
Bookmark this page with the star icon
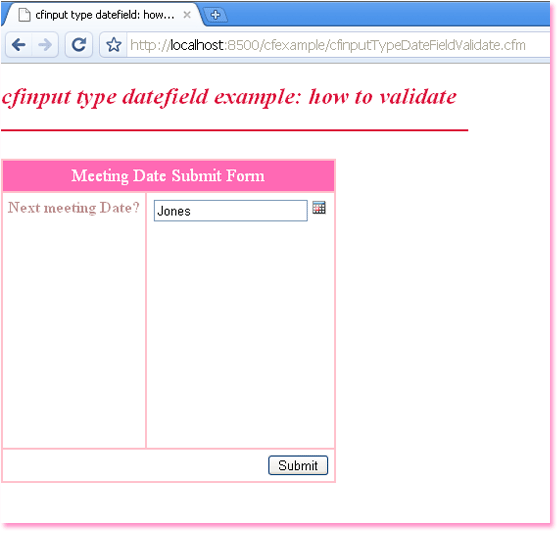(114, 45)
